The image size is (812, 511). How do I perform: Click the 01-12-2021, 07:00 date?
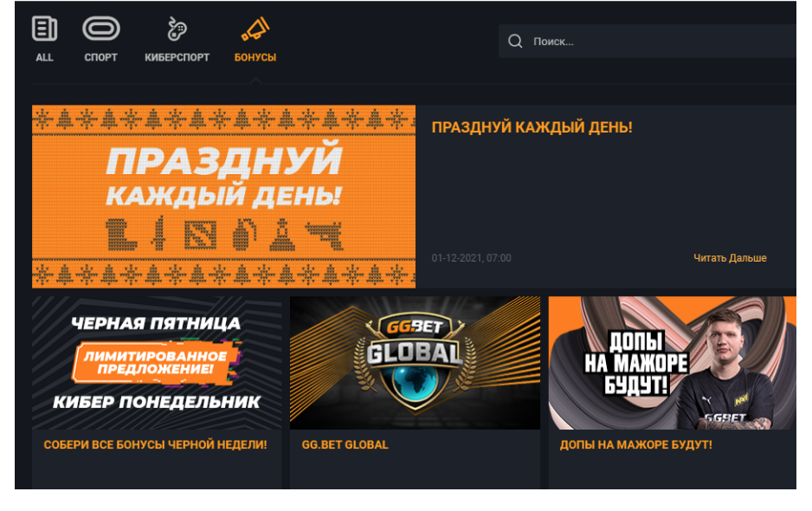tap(471, 258)
